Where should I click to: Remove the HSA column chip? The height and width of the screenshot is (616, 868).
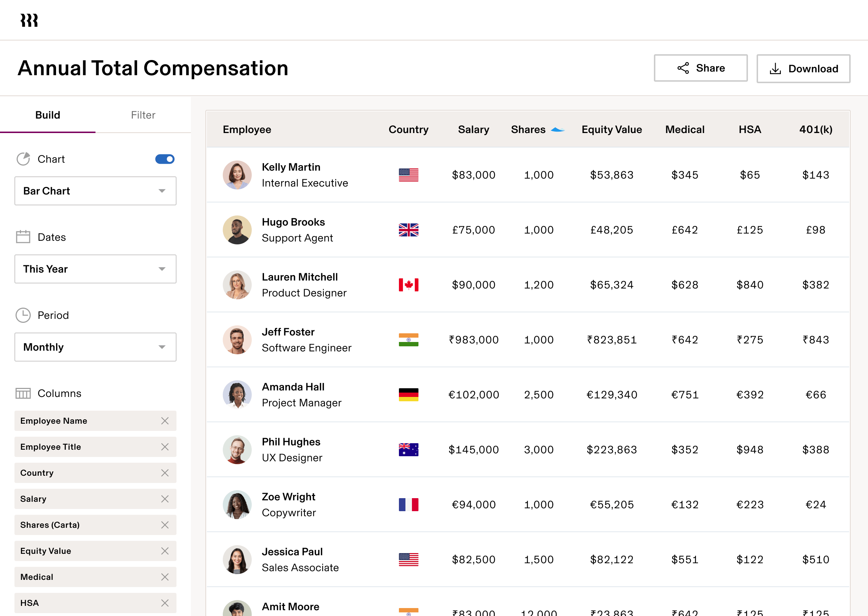point(165,603)
